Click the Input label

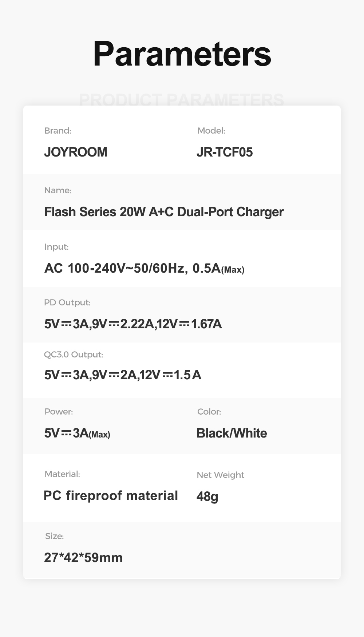[x=56, y=247]
